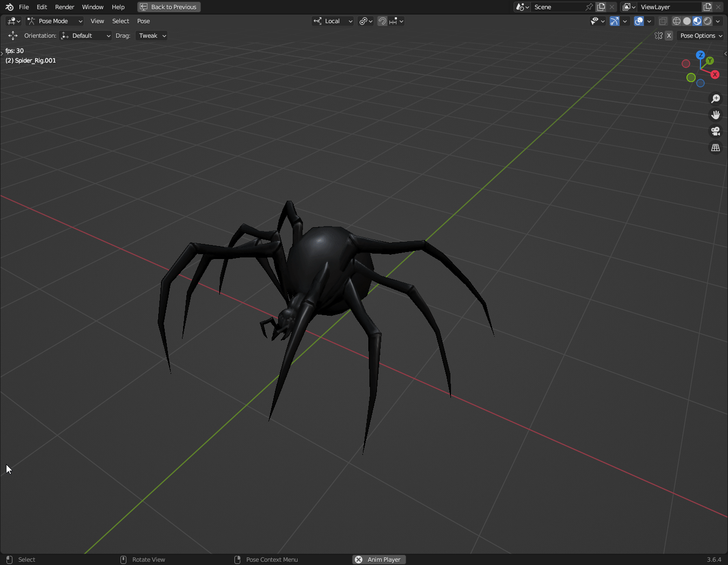Click the negative X axis gizmo circle
Screen dimensions: 728x565
(x=686, y=64)
